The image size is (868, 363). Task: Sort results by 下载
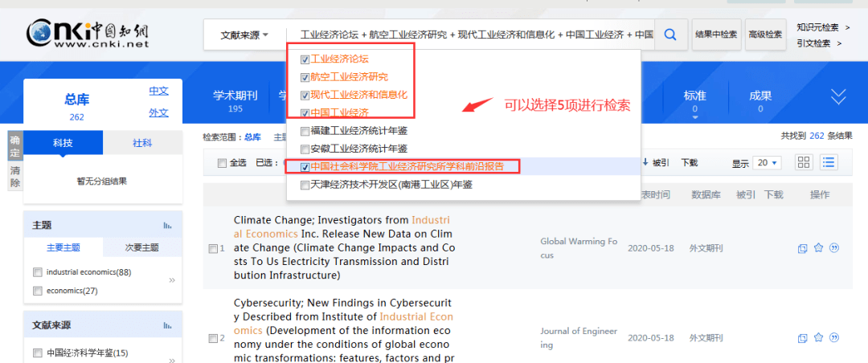(690, 163)
